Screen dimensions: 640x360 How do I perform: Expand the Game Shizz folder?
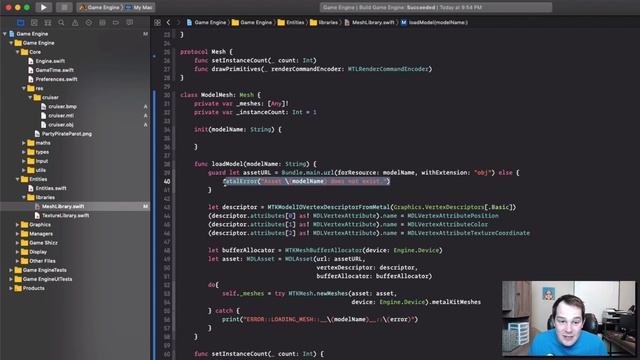click(x=18, y=242)
